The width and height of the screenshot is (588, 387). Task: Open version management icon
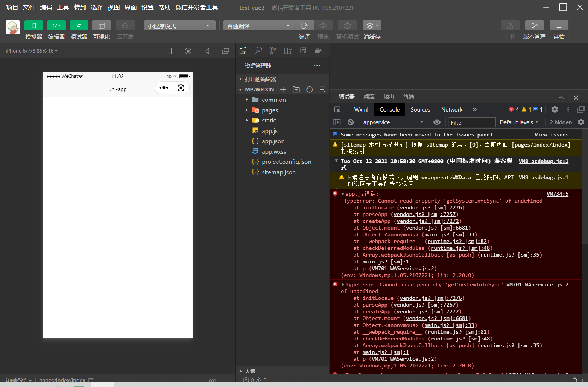pos(534,26)
